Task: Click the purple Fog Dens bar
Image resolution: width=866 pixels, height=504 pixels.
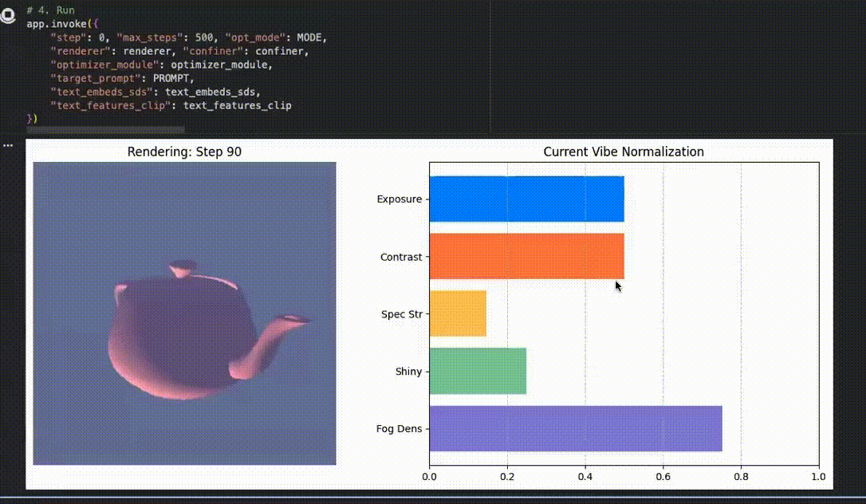Action: click(575, 428)
